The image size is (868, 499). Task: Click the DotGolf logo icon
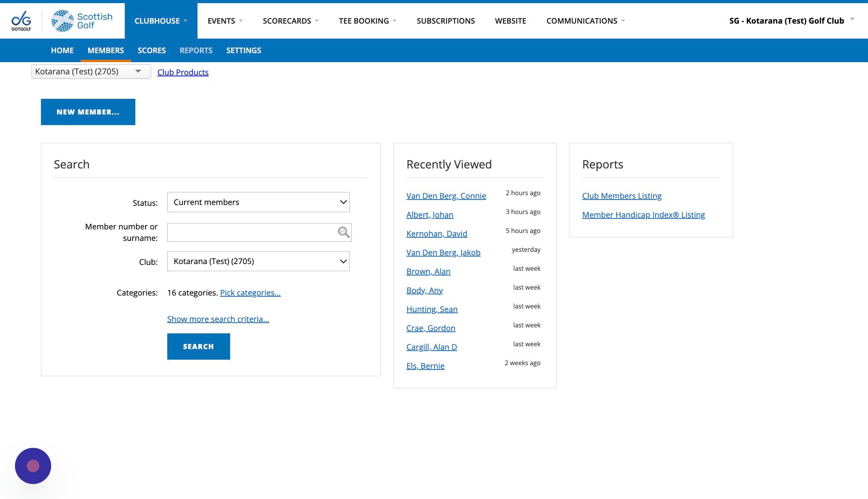click(21, 20)
